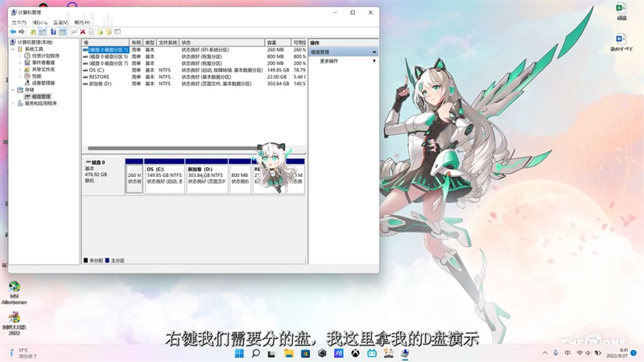Open the Excel file icon on desktop
644x362 pixels.
(621, 11)
